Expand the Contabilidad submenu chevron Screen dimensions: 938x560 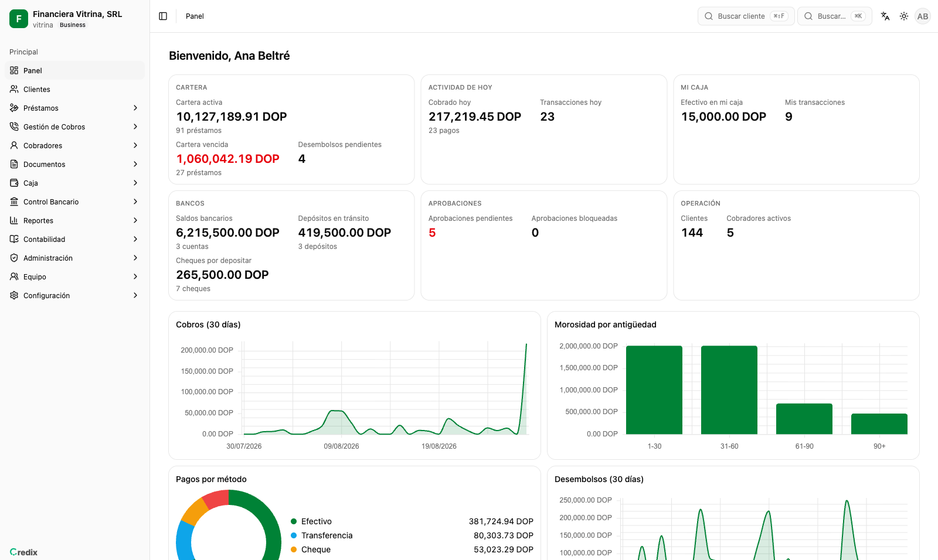(x=135, y=239)
